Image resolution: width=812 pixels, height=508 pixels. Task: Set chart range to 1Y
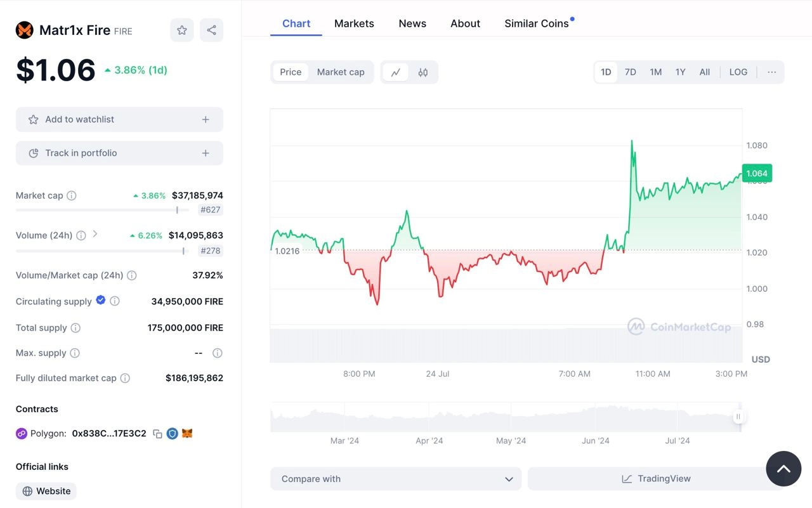click(x=681, y=72)
